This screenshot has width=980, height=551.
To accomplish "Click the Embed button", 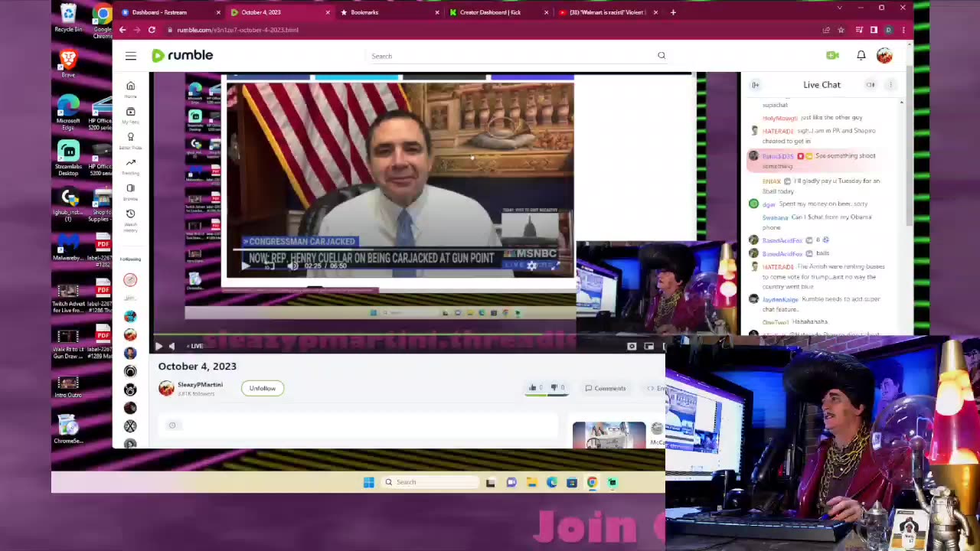I will tap(658, 388).
